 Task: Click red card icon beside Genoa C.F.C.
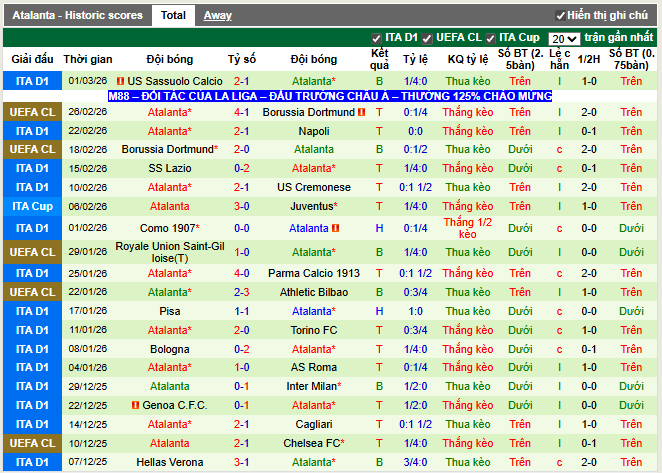point(136,405)
